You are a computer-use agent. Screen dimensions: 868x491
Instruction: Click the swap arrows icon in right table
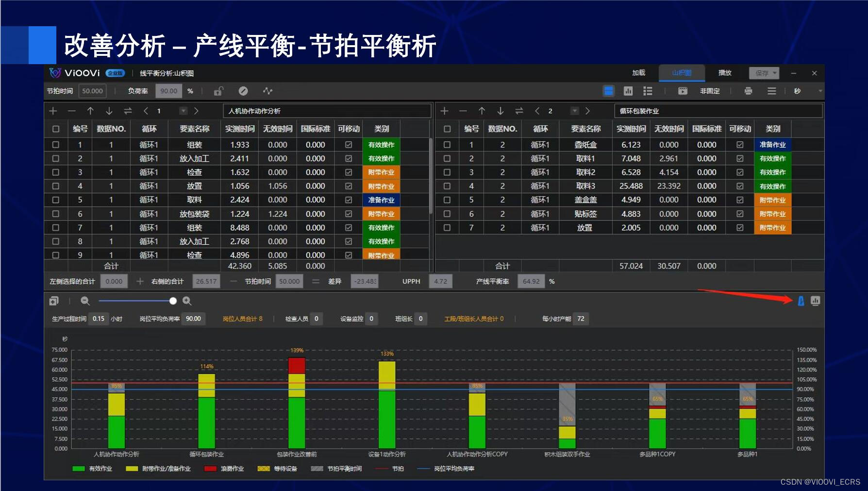519,111
